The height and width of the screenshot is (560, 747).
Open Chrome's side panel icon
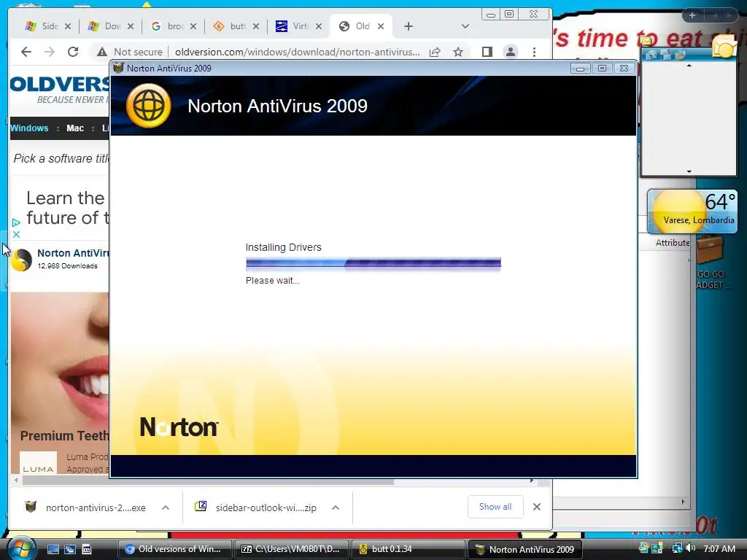click(x=487, y=52)
